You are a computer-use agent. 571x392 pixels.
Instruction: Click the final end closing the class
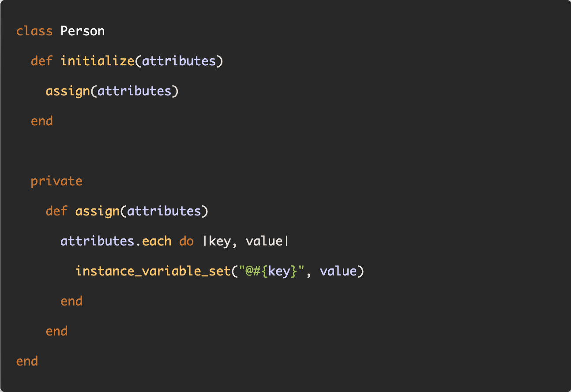point(27,361)
